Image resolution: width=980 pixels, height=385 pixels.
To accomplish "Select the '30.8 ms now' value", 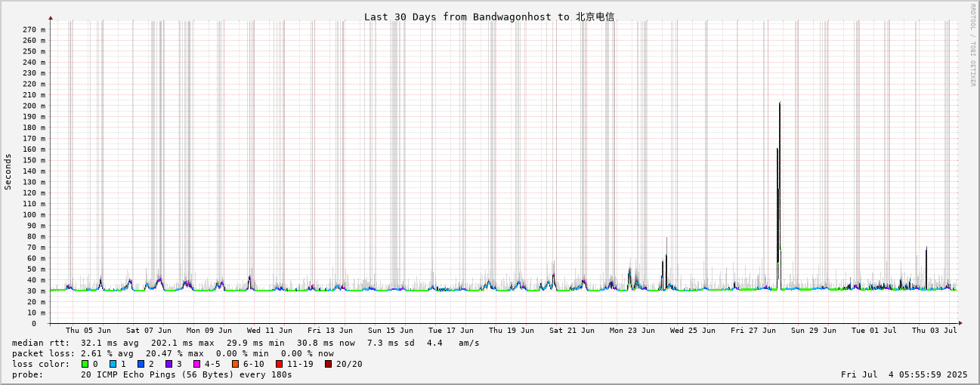I will (326, 343).
